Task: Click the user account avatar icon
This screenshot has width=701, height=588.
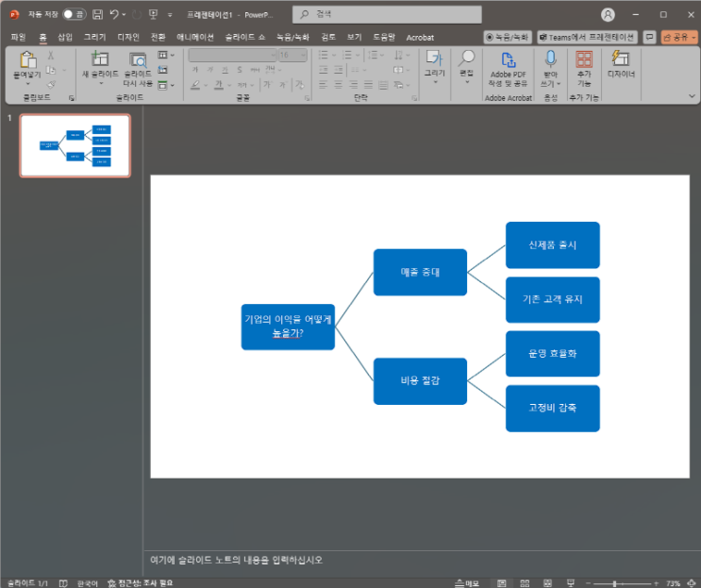Action: point(608,15)
